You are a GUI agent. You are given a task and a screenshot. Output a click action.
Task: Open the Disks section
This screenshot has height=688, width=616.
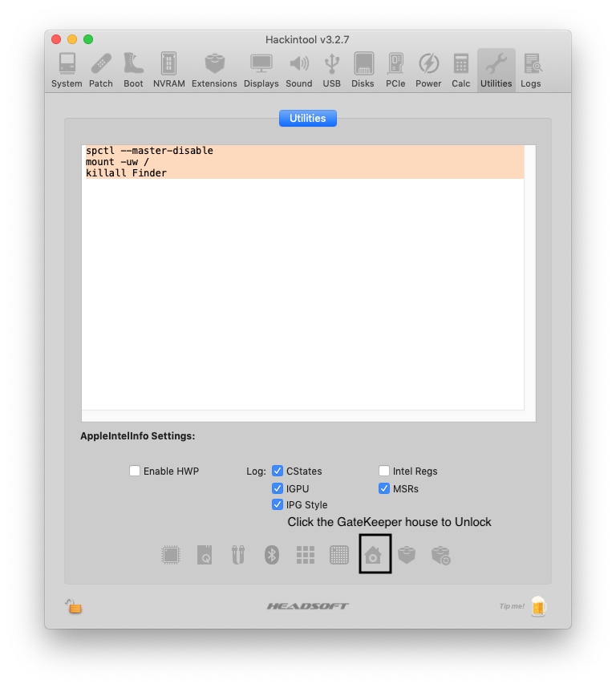363,71
